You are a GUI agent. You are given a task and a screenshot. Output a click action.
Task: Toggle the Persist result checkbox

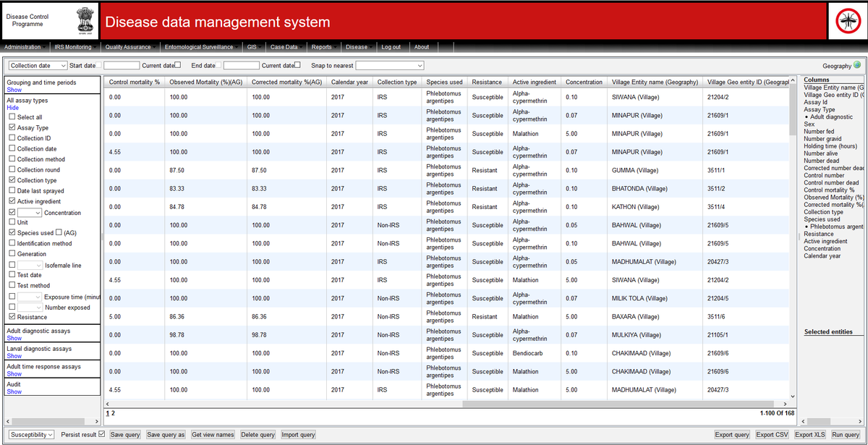[101, 434]
